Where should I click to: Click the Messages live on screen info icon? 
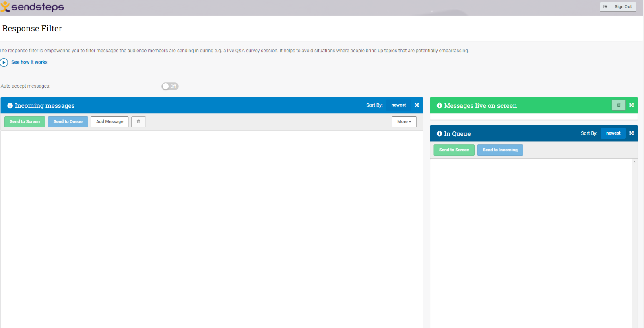[x=440, y=106]
